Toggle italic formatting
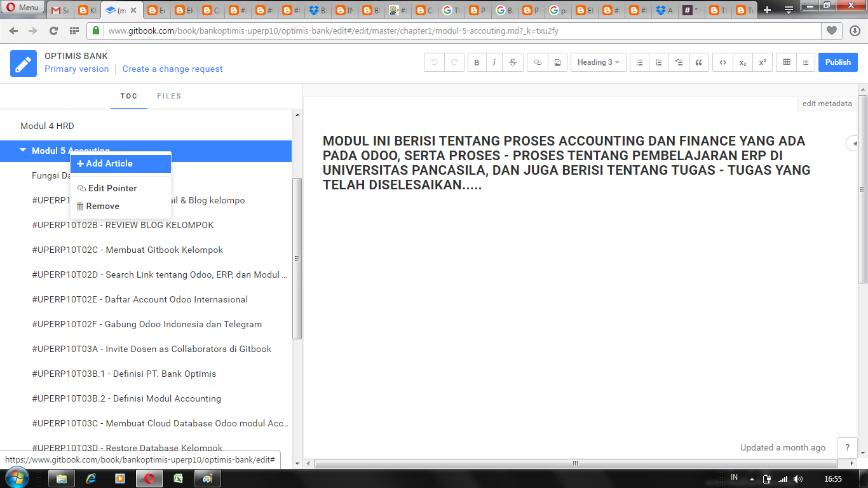This screenshot has width=868, height=488. (494, 62)
